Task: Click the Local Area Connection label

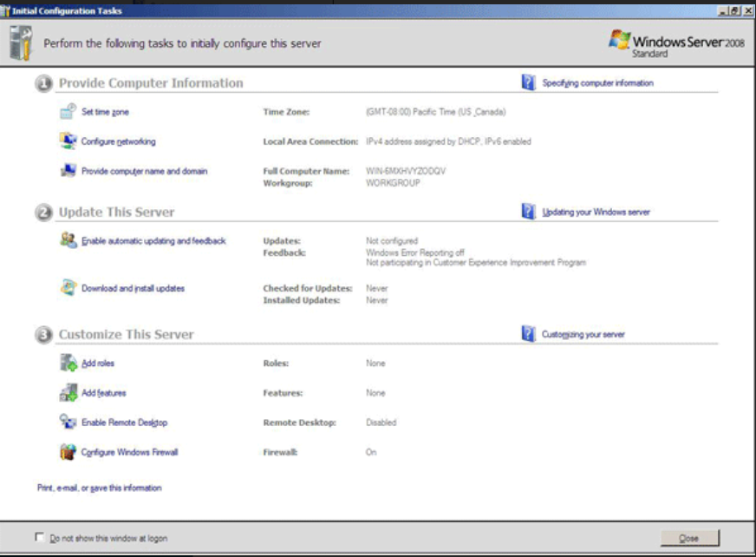Action: point(310,141)
